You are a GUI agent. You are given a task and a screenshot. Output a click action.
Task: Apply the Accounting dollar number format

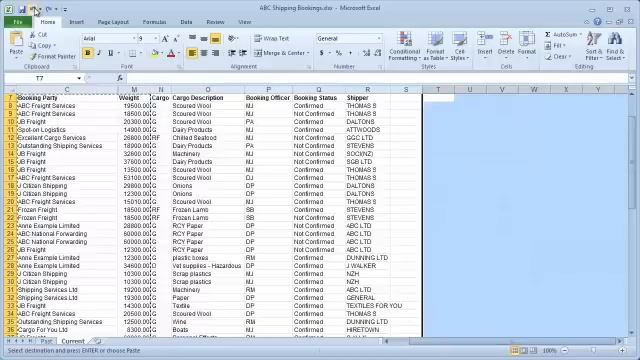tap(322, 53)
